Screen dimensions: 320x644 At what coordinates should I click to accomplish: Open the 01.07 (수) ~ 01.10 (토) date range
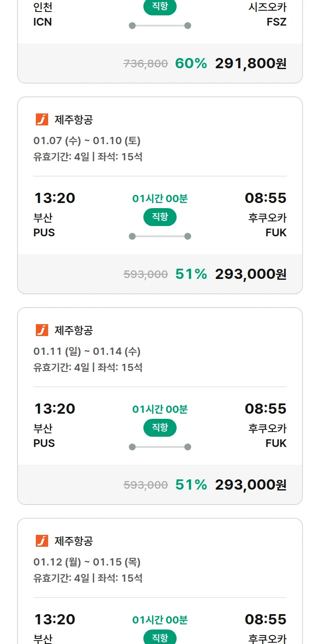pyautogui.click(x=87, y=141)
